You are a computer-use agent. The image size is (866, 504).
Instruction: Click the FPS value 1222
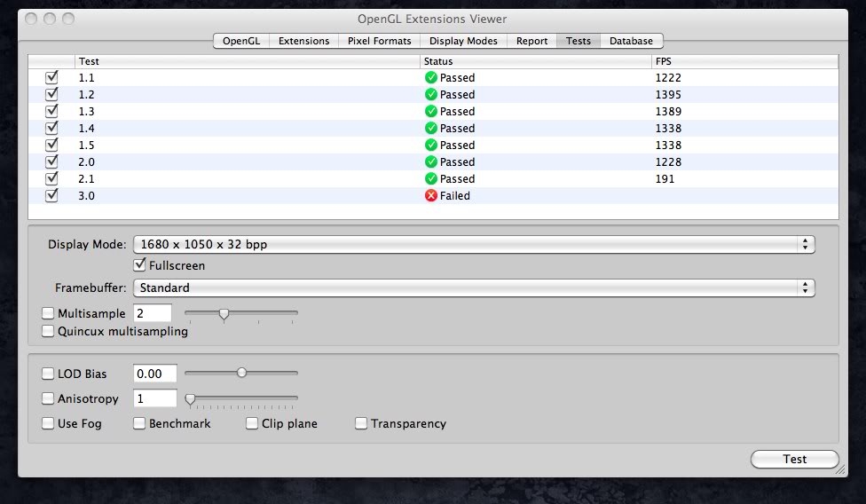[668, 78]
